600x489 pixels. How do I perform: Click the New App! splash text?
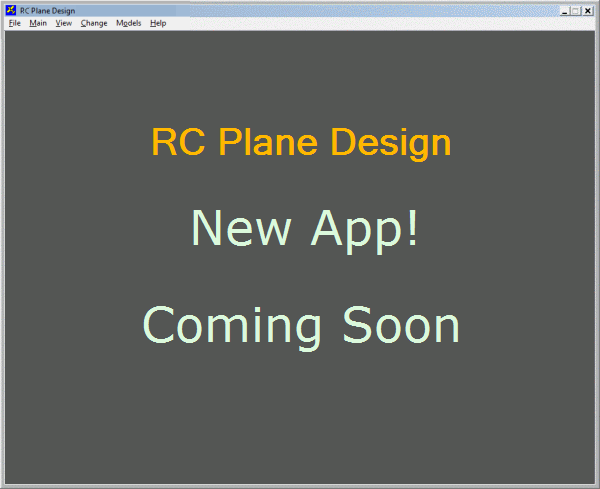pos(304,228)
